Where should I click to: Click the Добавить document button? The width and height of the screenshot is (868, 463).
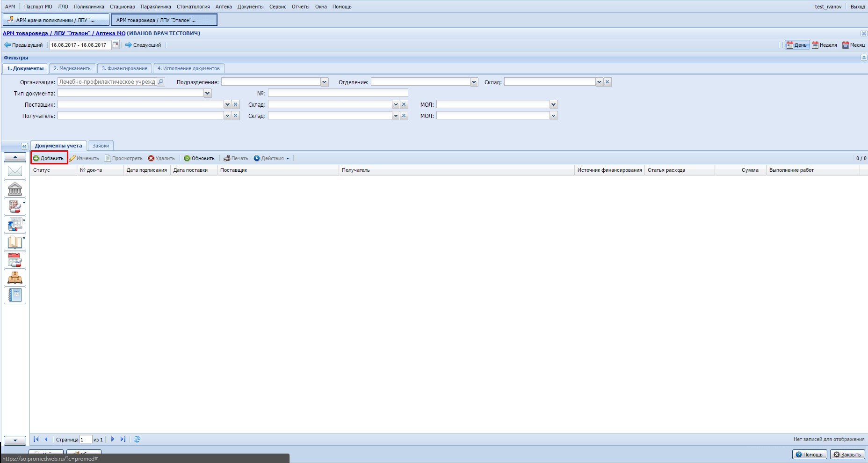coord(49,158)
